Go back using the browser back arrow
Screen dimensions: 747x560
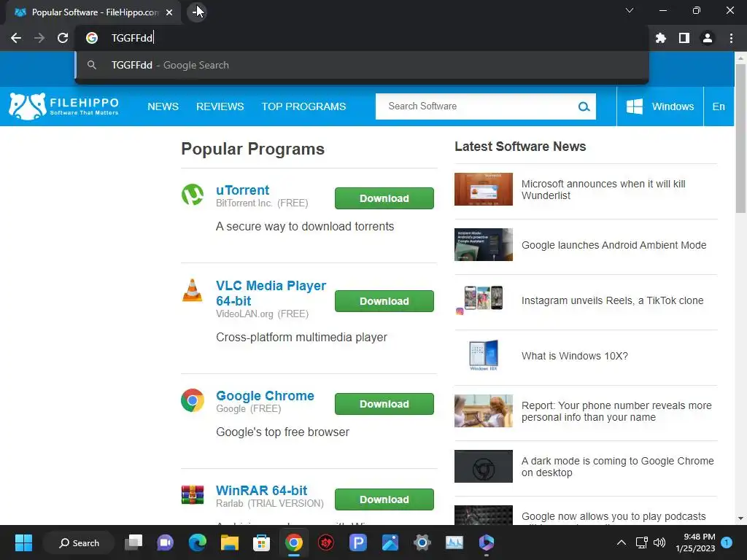click(16, 38)
